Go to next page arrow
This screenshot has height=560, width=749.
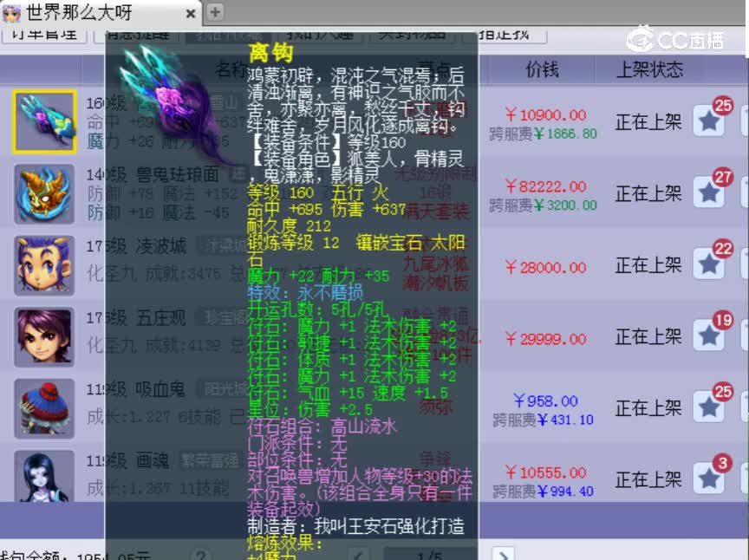tap(503, 554)
